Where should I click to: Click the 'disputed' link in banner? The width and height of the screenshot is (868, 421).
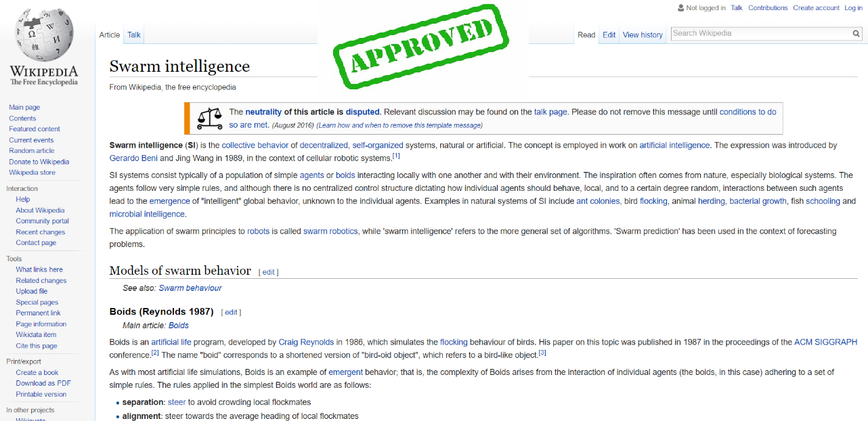363,112
